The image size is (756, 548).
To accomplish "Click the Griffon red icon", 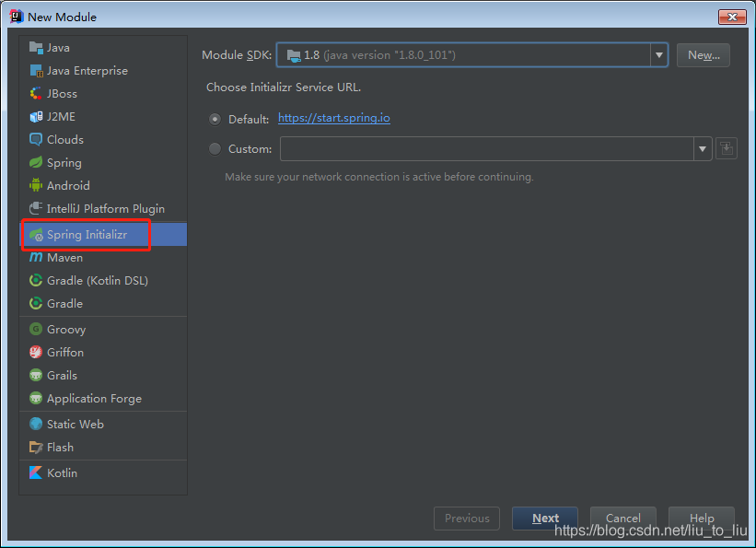I will (36, 352).
